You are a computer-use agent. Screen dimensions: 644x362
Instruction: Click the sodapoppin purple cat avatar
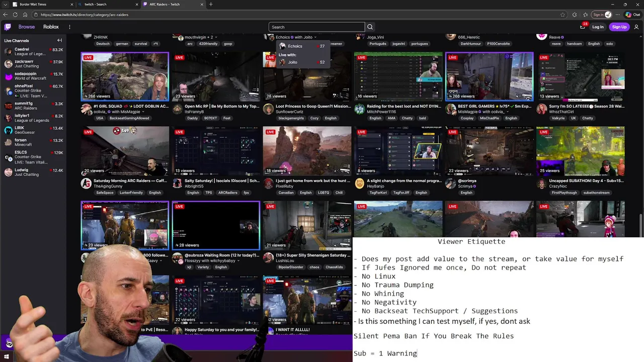pyautogui.click(x=8, y=76)
